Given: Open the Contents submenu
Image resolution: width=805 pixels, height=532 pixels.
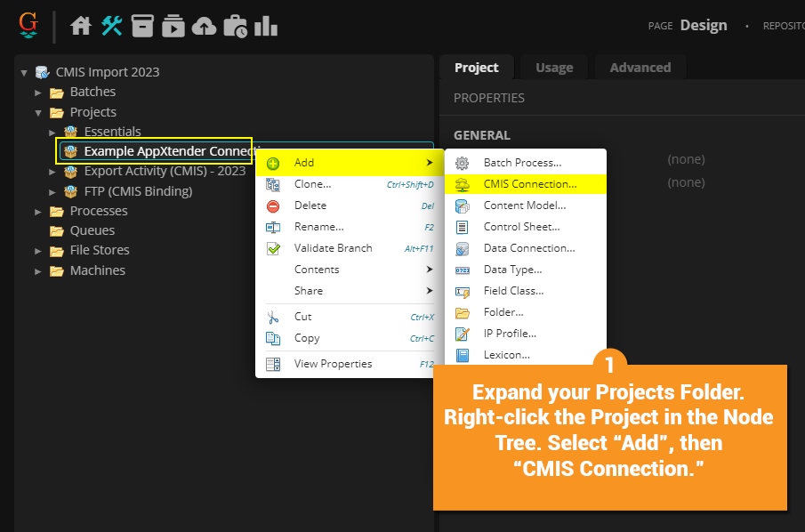Looking at the screenshot, I should coord(350,269).
